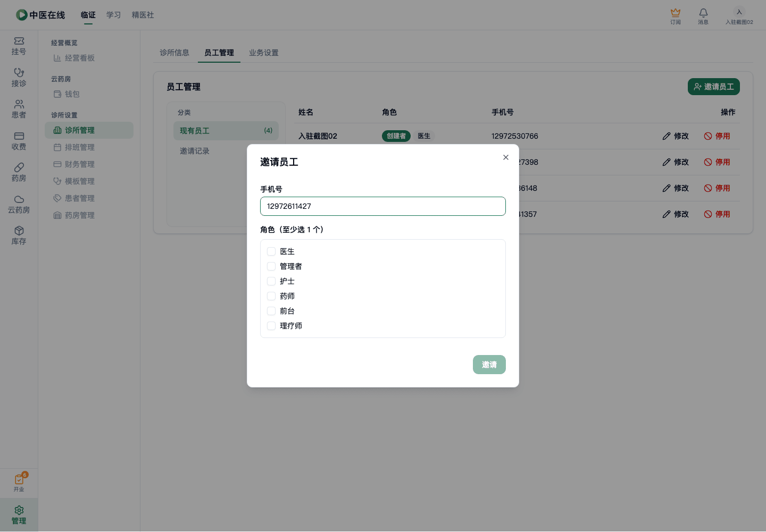766x532 pixels.
Task: Open the 开业 checklist icon with badge
Action: (x=19, y=483)
